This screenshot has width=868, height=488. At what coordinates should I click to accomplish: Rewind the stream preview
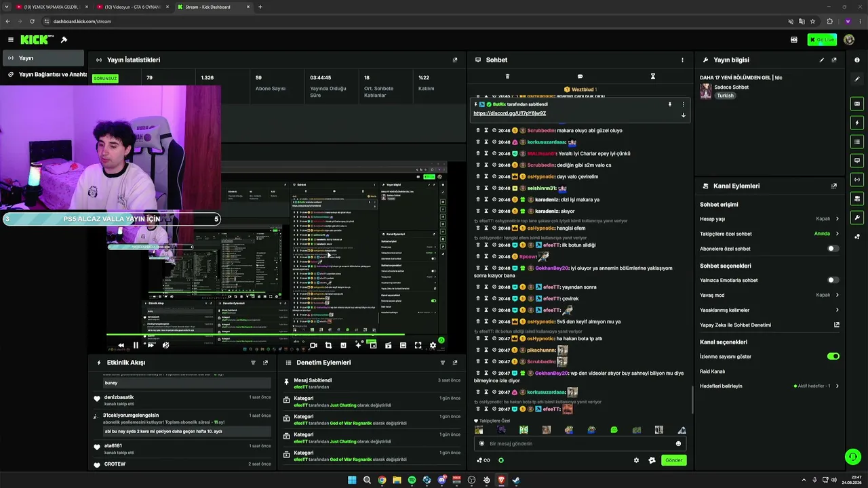(121, 345)
